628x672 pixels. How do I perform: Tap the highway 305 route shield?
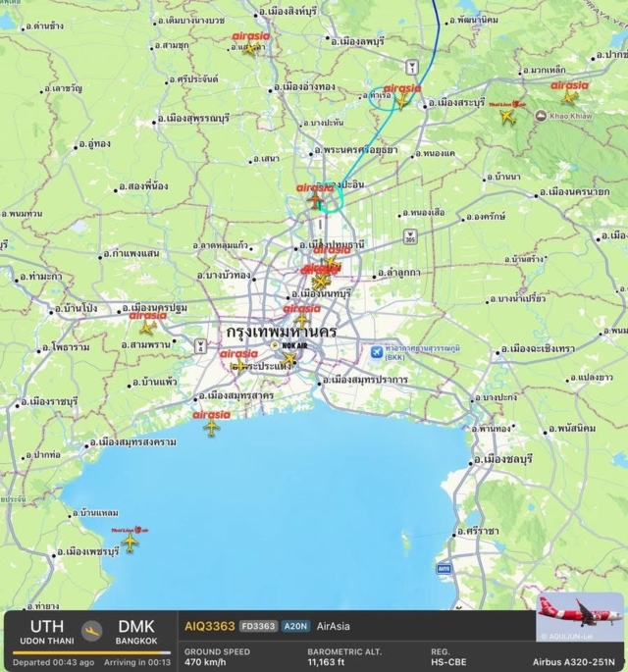tap(410, 236)
